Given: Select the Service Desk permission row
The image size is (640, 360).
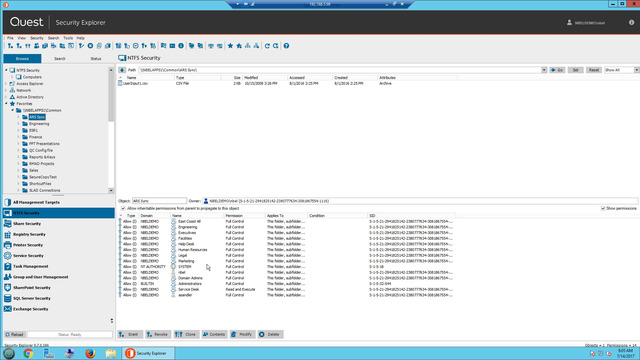Looking at the screenshot, I should pyautogui.click(x=286, y=289).
